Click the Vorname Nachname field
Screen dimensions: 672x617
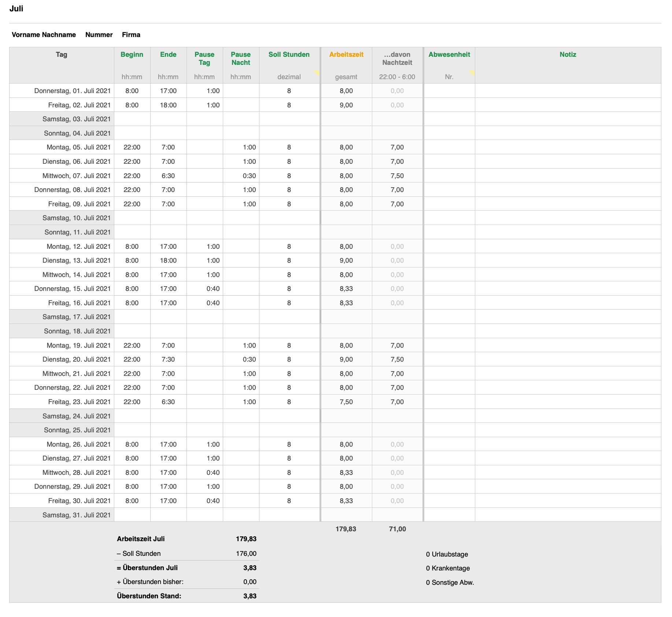click(44, 35)
